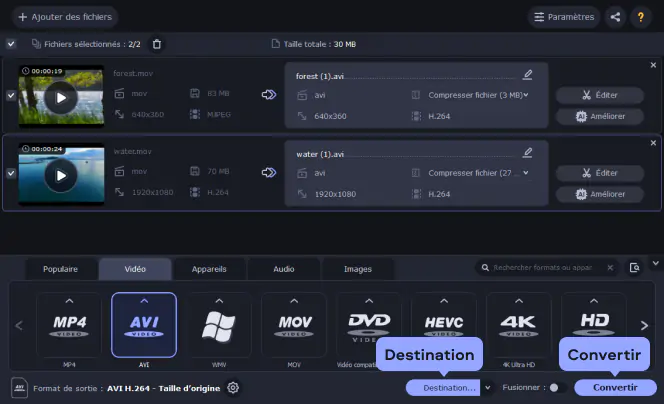Click Éditer for forest.mov

click(x=600, y=95)
